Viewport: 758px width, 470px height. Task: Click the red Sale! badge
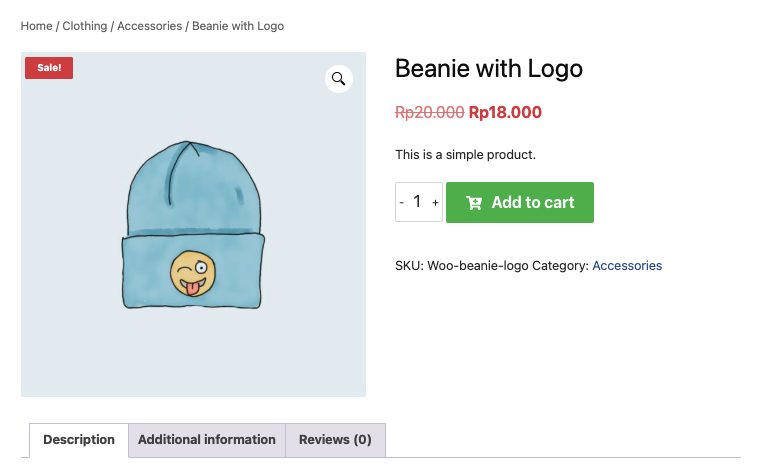tap(49, 68)
